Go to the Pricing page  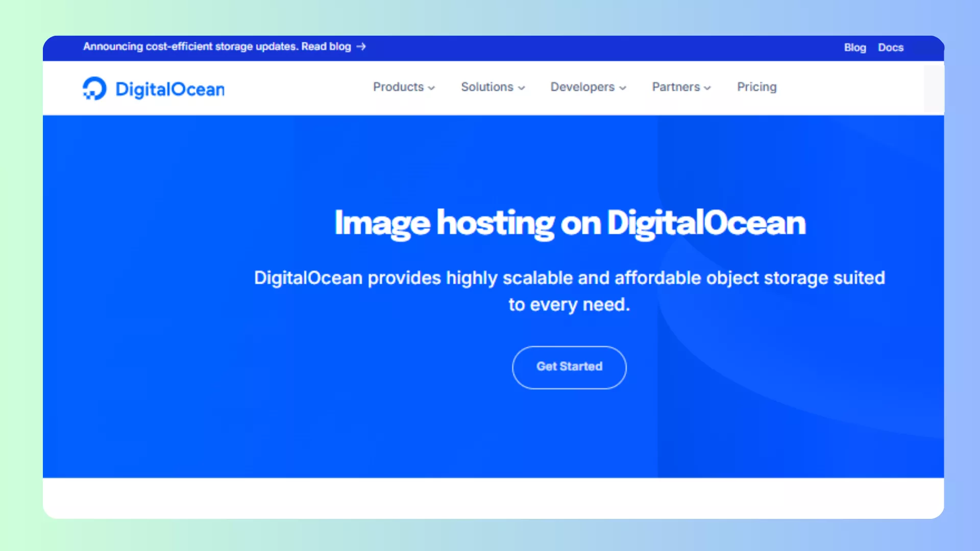point(756,87)
